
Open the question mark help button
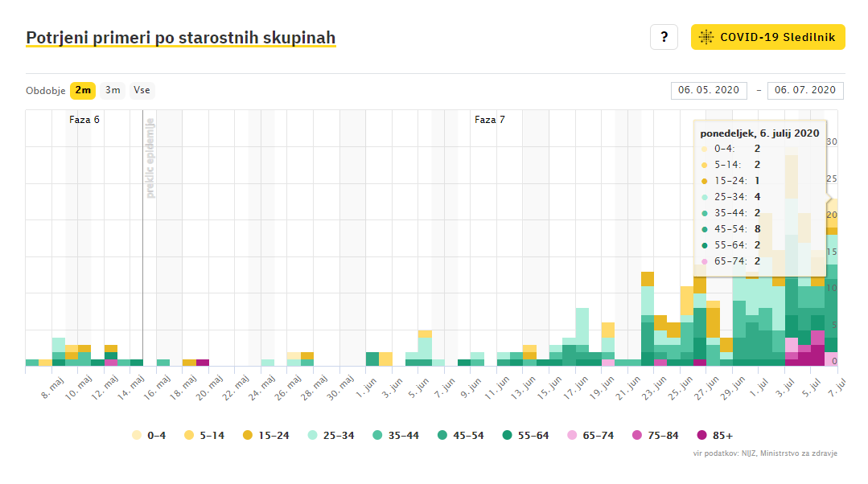664,37
